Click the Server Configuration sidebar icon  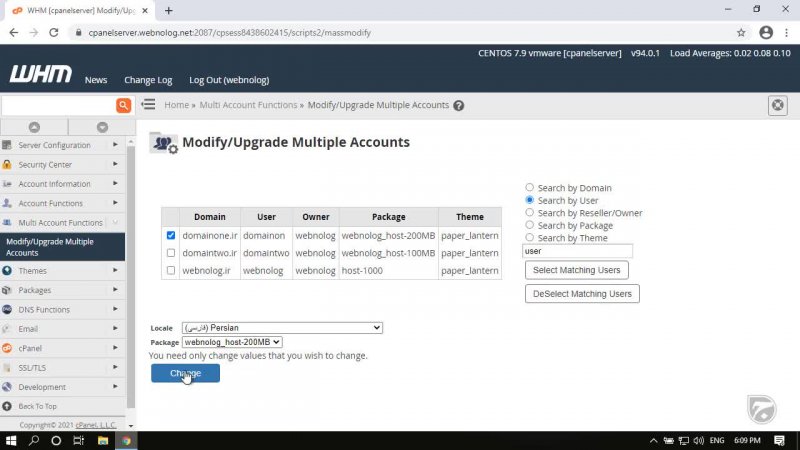pyautogui.click(x=7, y=145)
